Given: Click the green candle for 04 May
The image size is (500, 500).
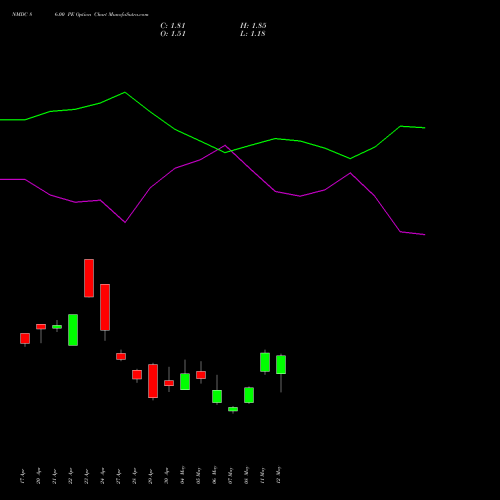Looking at the screenshot, I should (x=185, y=382).
